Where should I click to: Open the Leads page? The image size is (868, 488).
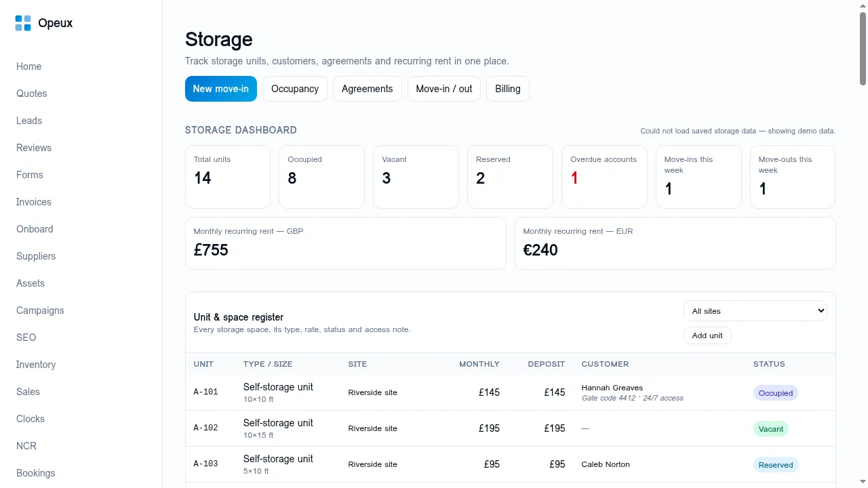29,121
